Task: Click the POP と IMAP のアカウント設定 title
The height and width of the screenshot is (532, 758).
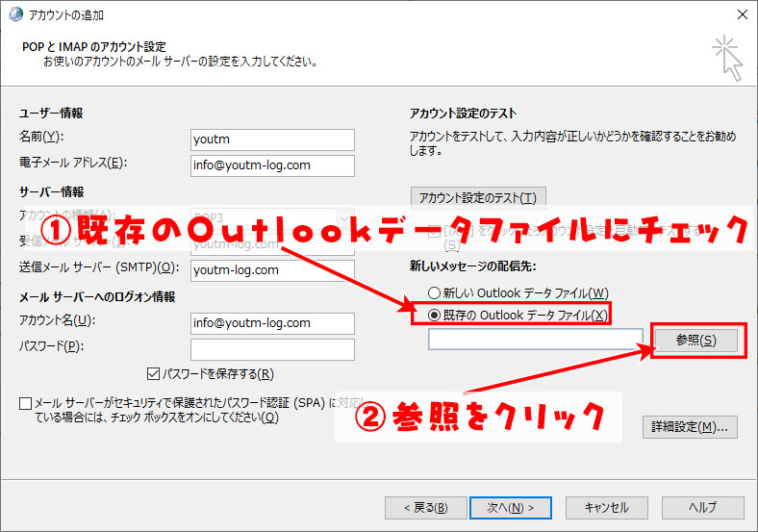Action: pos(94,47)
